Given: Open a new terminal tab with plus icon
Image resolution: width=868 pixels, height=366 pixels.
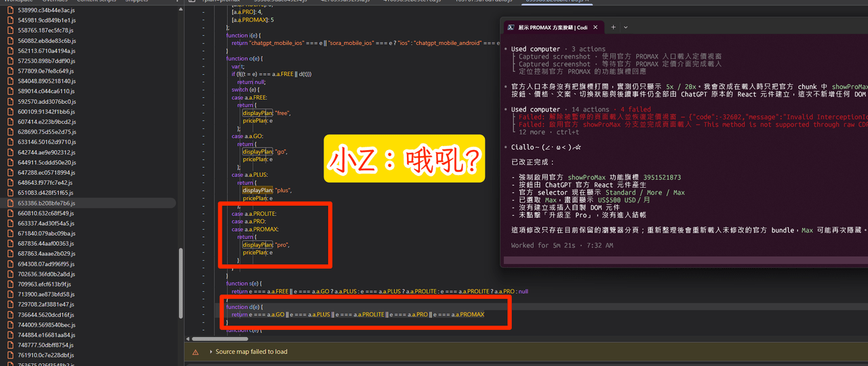Looking at the screenshot, I should coord(613,27).
